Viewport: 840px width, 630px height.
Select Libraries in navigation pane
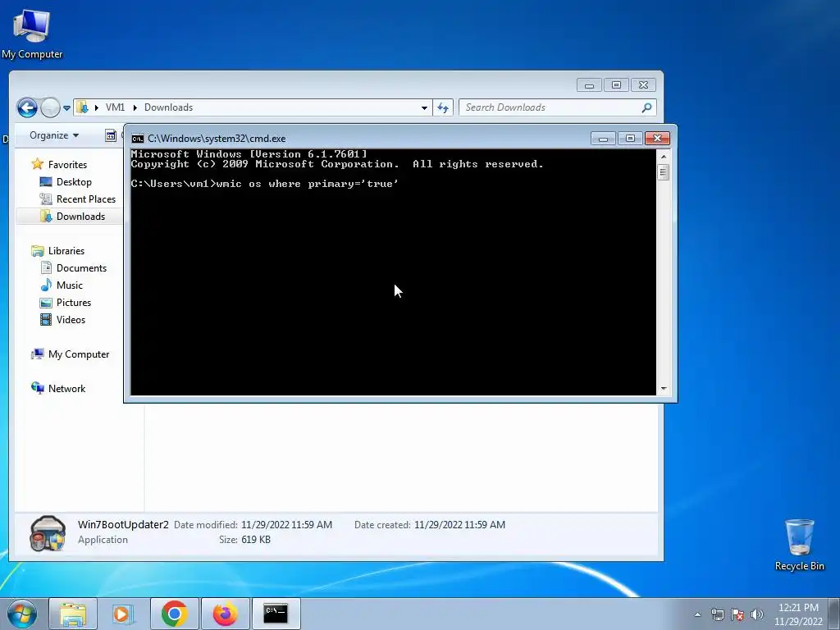coord(66,251)
